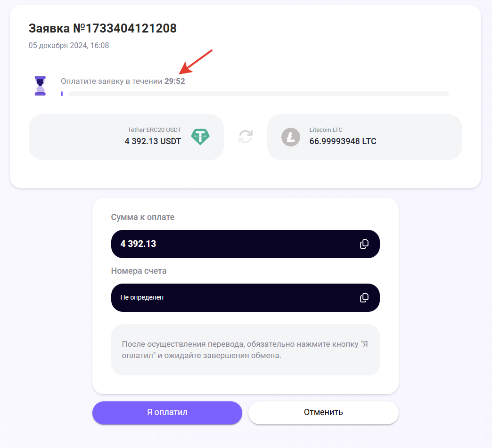Click the hourglass timer icon
Viewport: 492px width, 448px height.
(41, 86)
